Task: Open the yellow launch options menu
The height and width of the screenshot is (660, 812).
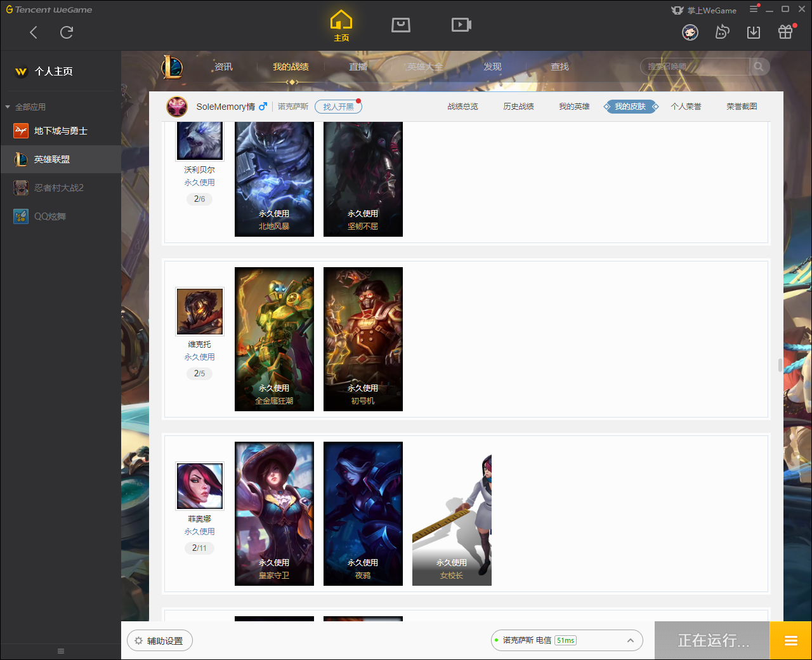Action: click(791, 640)
